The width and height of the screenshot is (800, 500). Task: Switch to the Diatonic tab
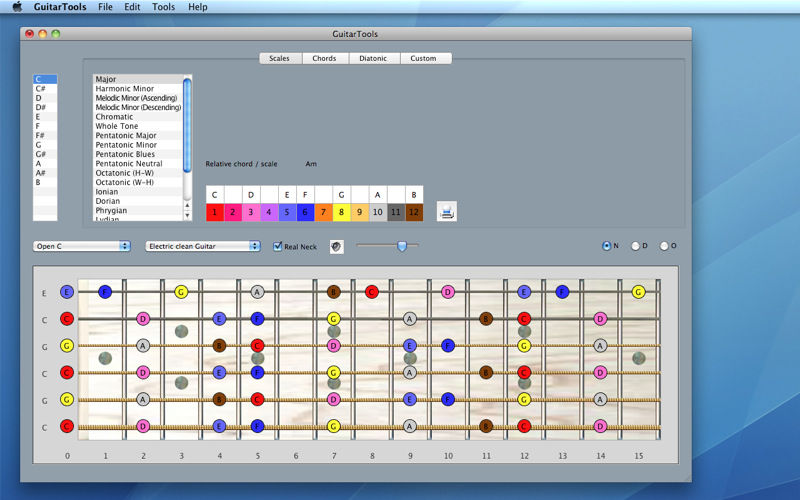pyautogui.click(x=373, y=58)
